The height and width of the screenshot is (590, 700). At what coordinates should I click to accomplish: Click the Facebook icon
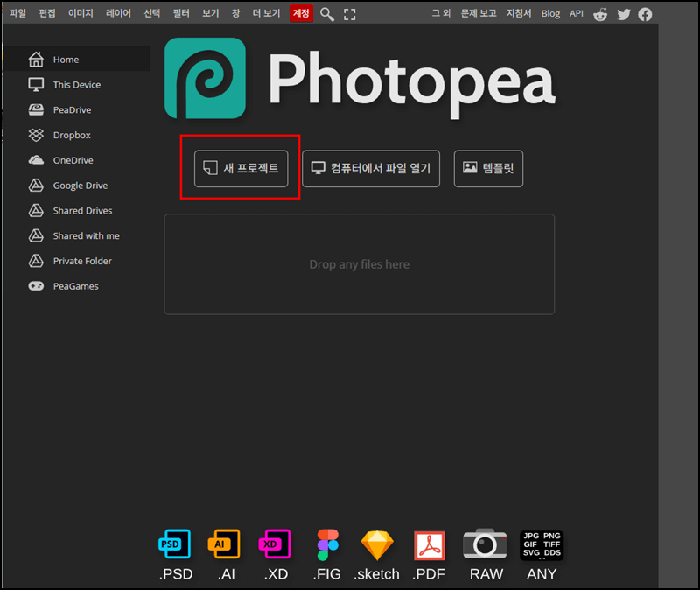[645, 14]
